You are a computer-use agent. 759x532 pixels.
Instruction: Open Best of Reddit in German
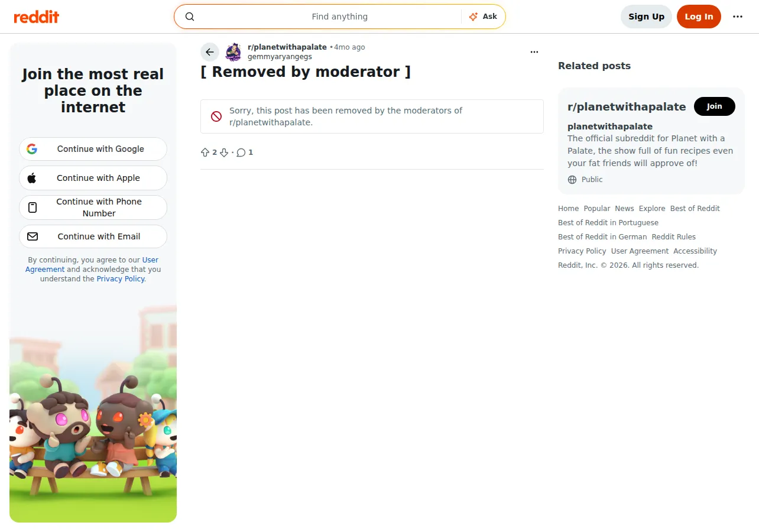(x=602, y=237)
